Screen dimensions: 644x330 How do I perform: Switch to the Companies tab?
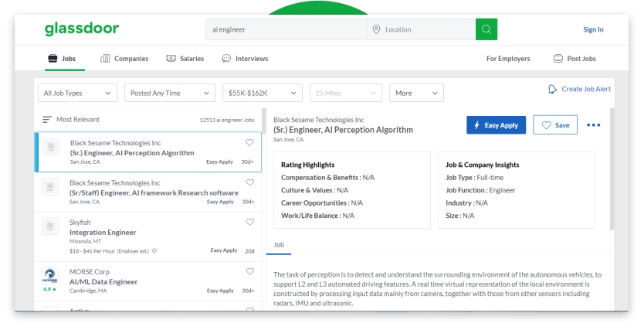coord(125,59)
